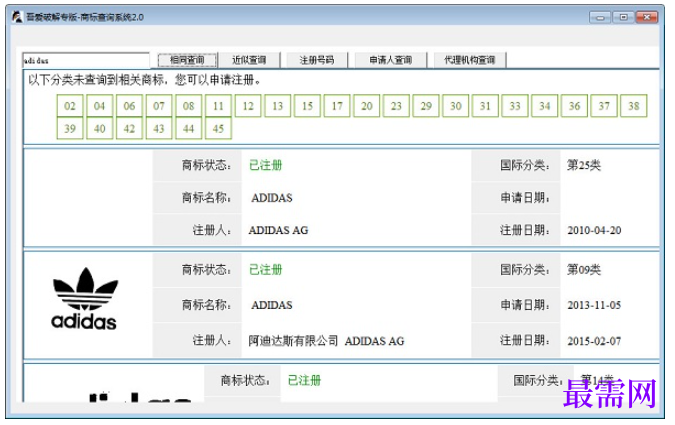Select class 04 box
Viewport: 675px width, 425px height.
click(99, 106)
